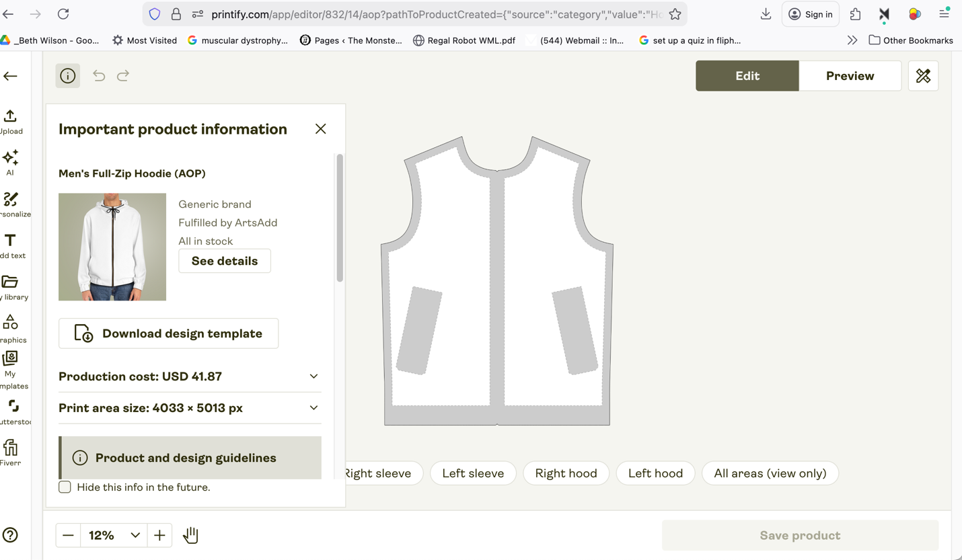Screen dimensions: 962x560
Task: Open Product and design guidelines
Action: pos(190,458)
